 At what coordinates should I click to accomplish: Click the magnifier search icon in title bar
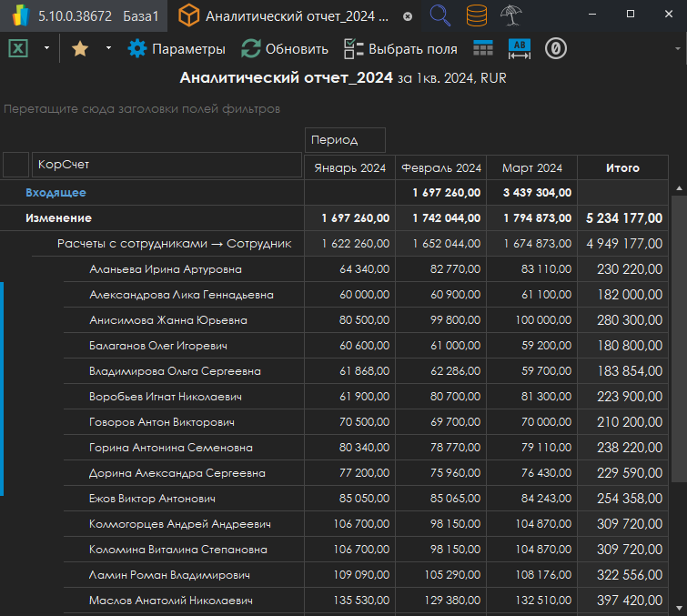point(440,15)
